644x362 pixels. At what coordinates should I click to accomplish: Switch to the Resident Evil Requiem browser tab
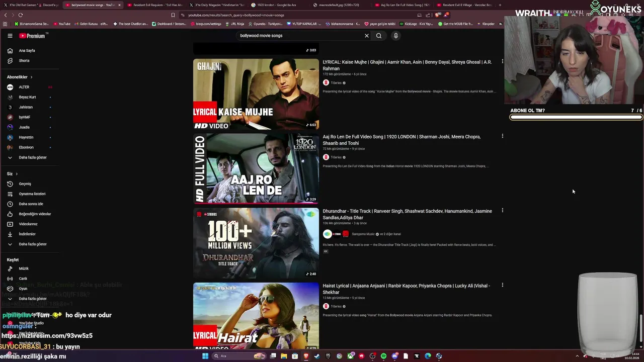[155, 5]
